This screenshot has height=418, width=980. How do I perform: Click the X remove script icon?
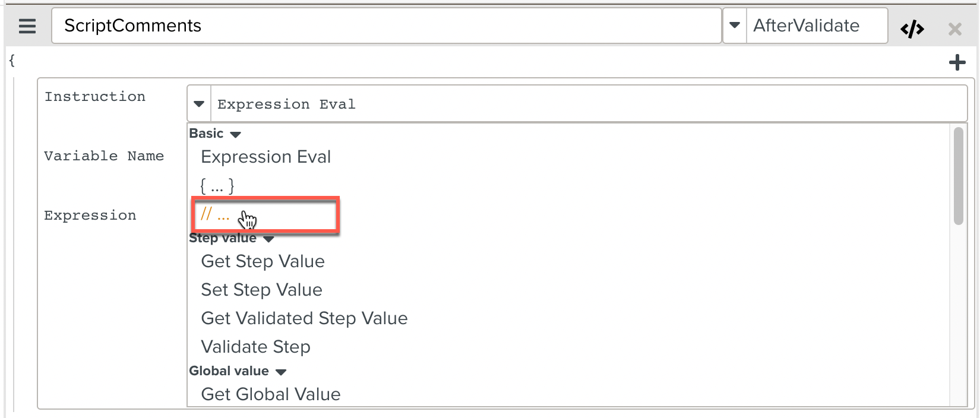pos(954,28)
